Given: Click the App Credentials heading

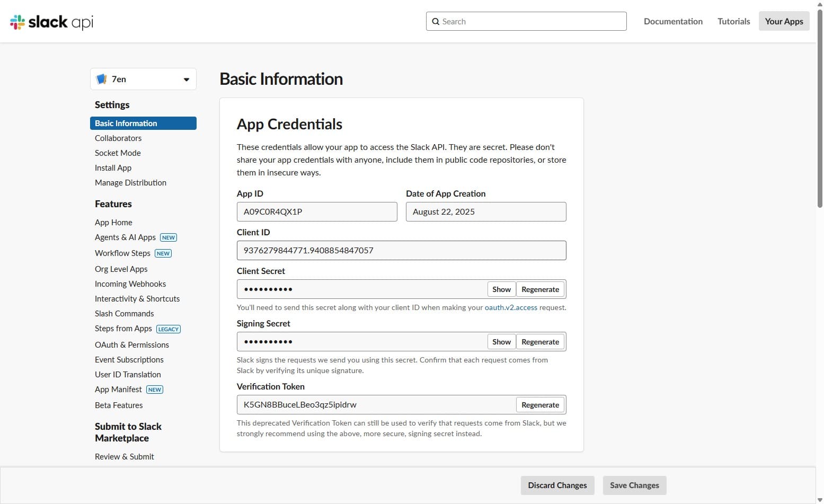Looking at the screenshot, I should coord(289,124).
